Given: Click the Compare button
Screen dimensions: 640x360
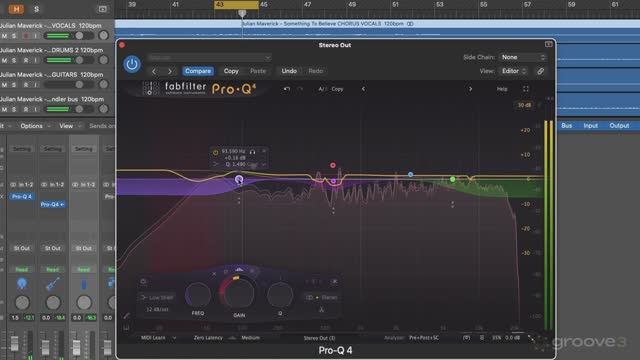Looking at the screenshot, I should click(198, 71).
